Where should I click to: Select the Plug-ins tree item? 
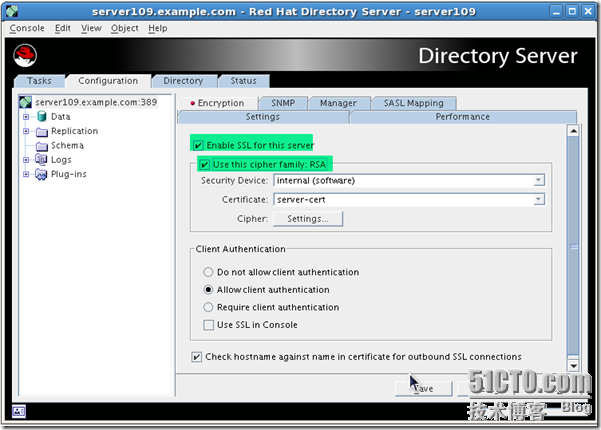(x=69, y=174)
